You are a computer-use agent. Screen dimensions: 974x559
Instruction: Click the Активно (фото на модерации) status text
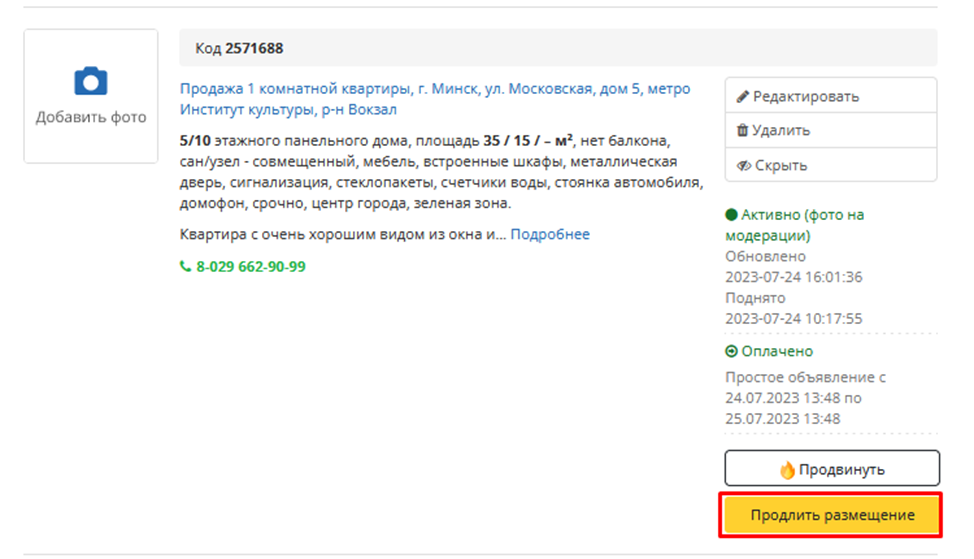(x=795, y=225)
